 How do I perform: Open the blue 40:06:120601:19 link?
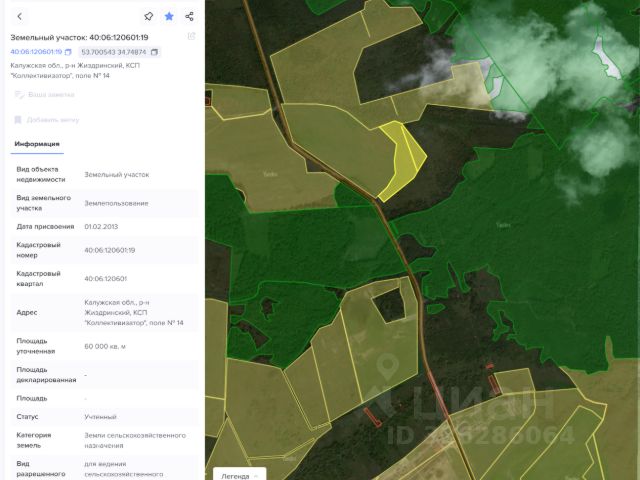click(36, 52)
